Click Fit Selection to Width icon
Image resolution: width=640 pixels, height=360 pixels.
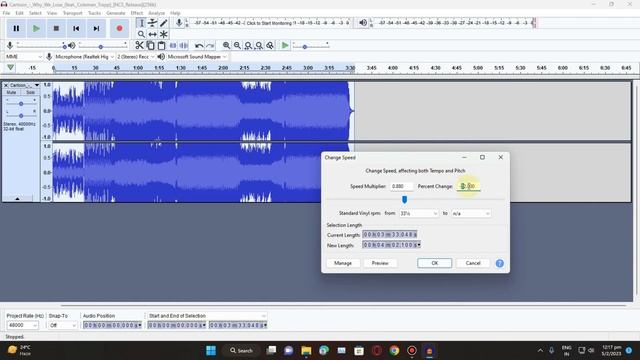248,46
